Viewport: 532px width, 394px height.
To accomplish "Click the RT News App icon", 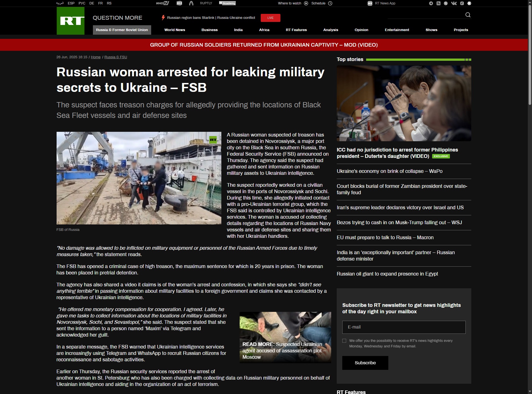I will tap(370, 3).
